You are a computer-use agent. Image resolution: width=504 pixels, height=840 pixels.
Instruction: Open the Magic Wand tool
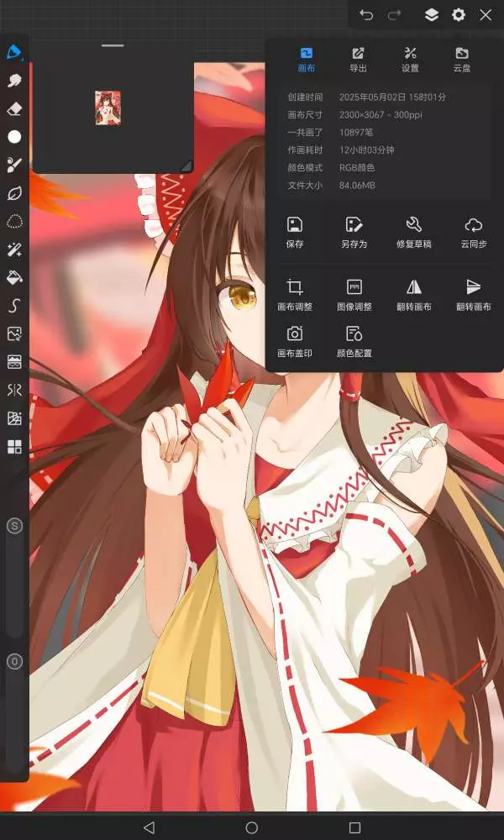[x=14, y=249]
